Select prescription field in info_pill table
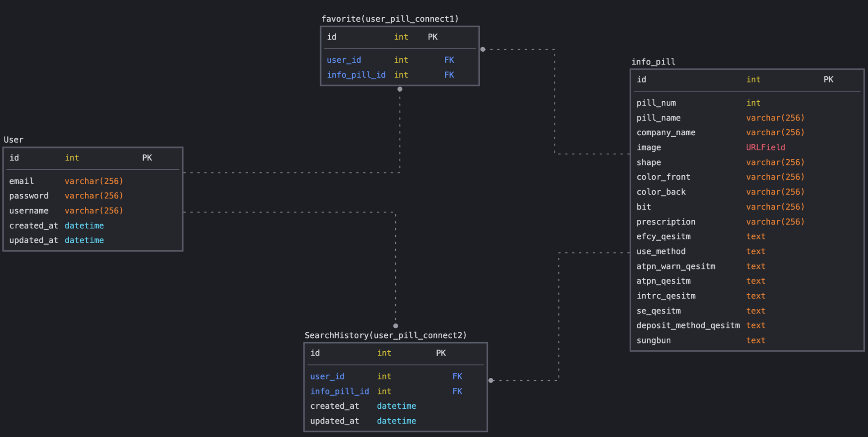This screenshot has width=868, height=437. pyautogui.click(x=665, y=222)
